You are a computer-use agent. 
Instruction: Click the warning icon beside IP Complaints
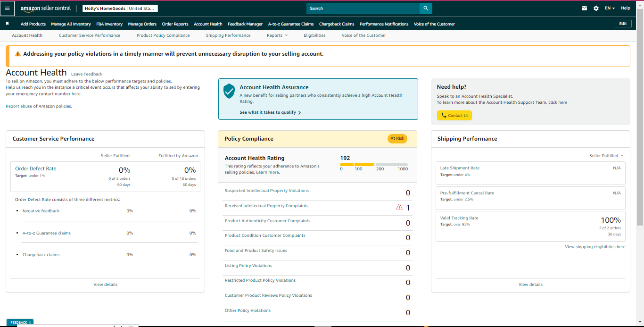pos(399,207)
